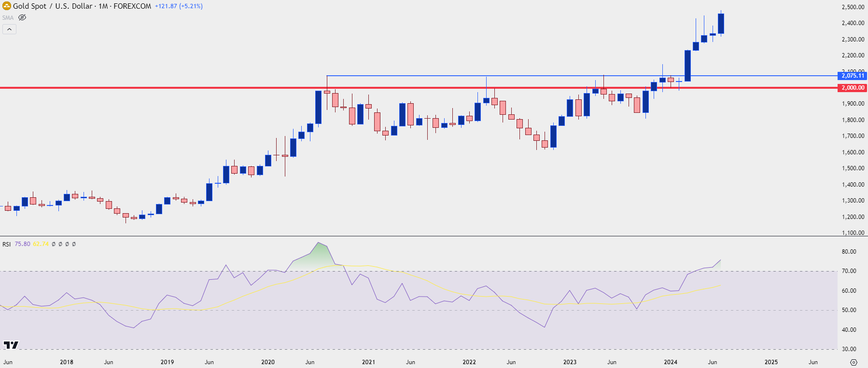Click the 30.00 RSI axis label
Image resolution: width=868 pixels, height=368 pixels.
click(849, 349)
